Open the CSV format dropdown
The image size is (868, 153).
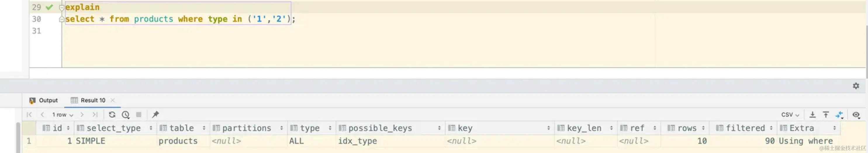click(790, 115)
